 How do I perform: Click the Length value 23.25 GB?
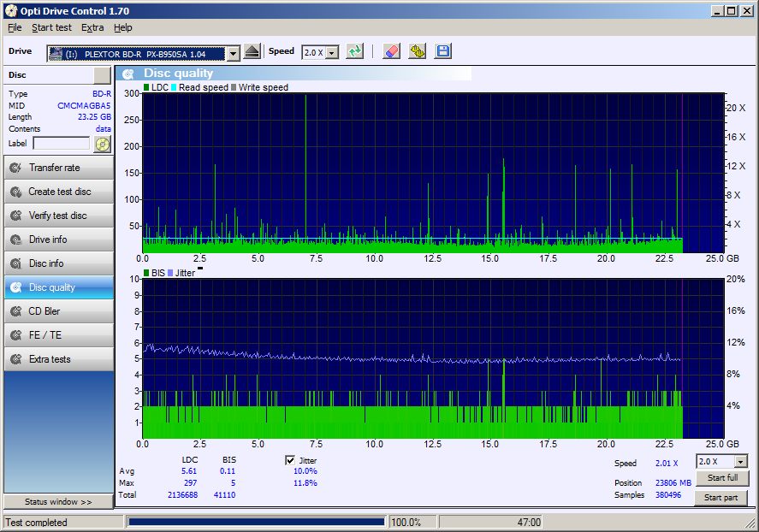click(x=94, y=117)
